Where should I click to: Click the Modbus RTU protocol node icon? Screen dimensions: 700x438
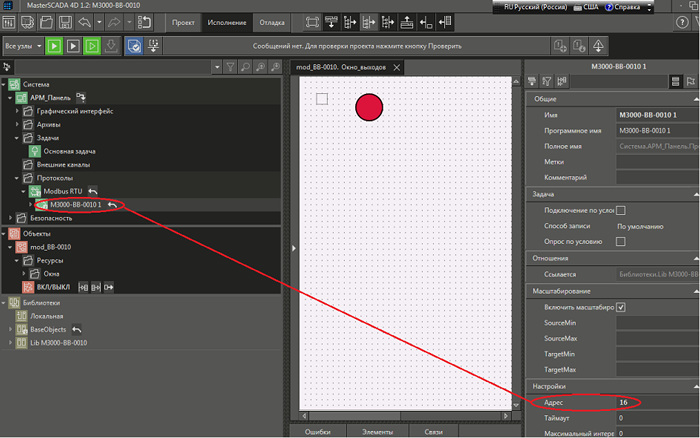pyautogui.click(x=34, y=190)
